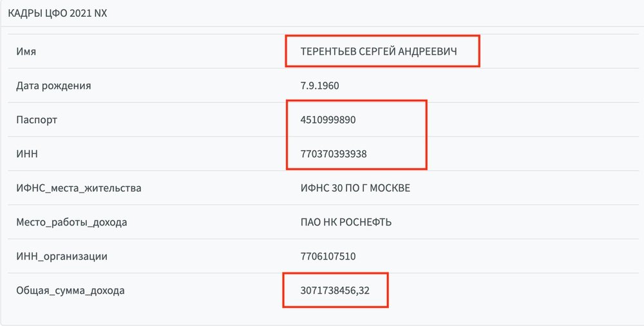Image resolution: width=644 pixels, height=326 pixels.
Task: Click the Дата рождения field label
Action: pos(53,86)
